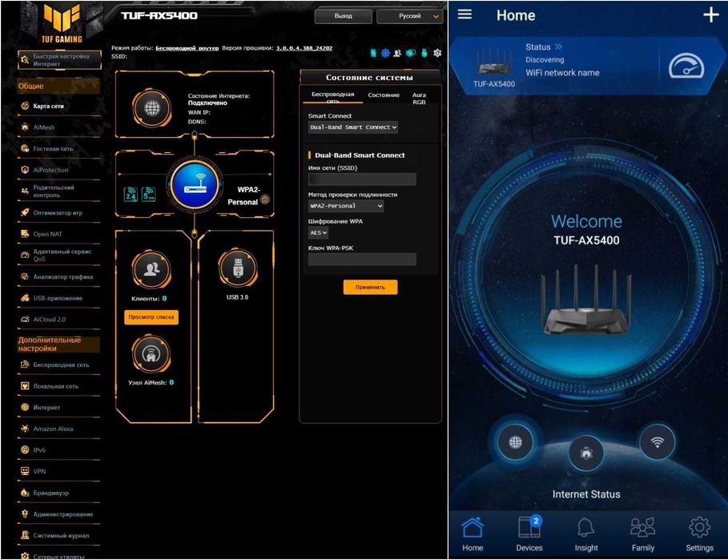Click USB-приложение sidebar icon
Image resolution: width=728 pixels, height=560 pixels.
click(25, 298)
